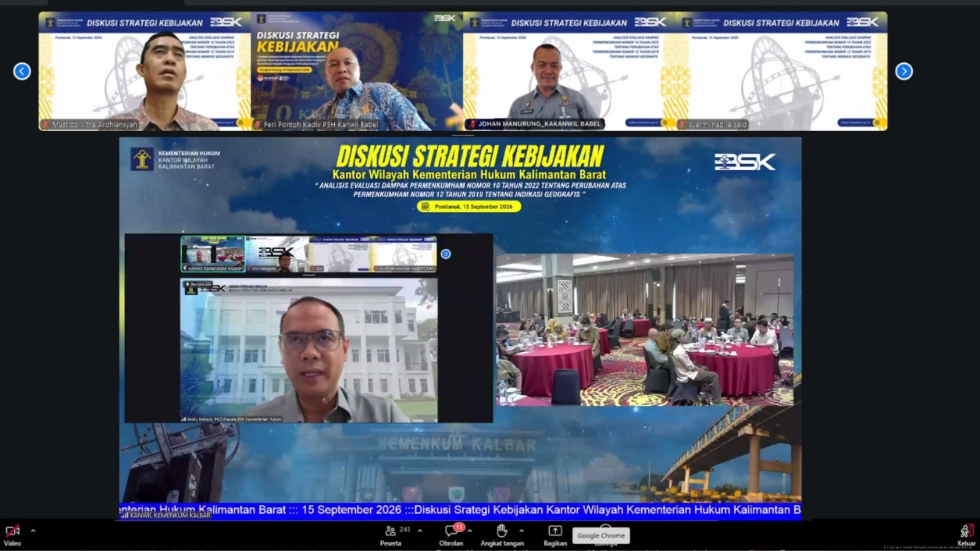Click muted mic icon beside JOHAN MANURUNG name

click(x=471, y=124)
